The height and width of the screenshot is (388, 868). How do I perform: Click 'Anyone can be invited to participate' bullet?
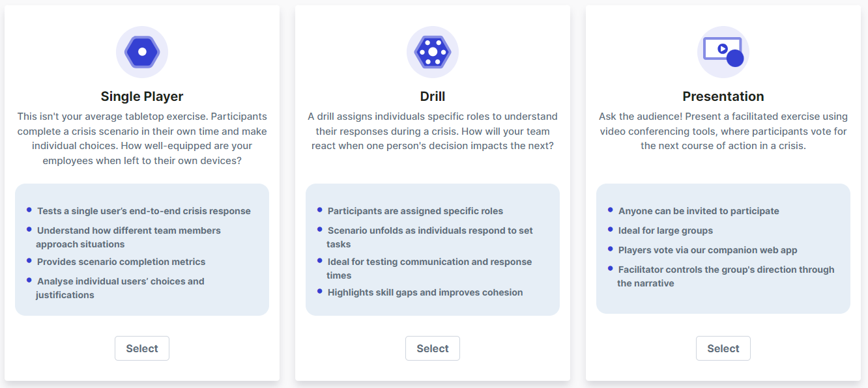pos(699,211)
